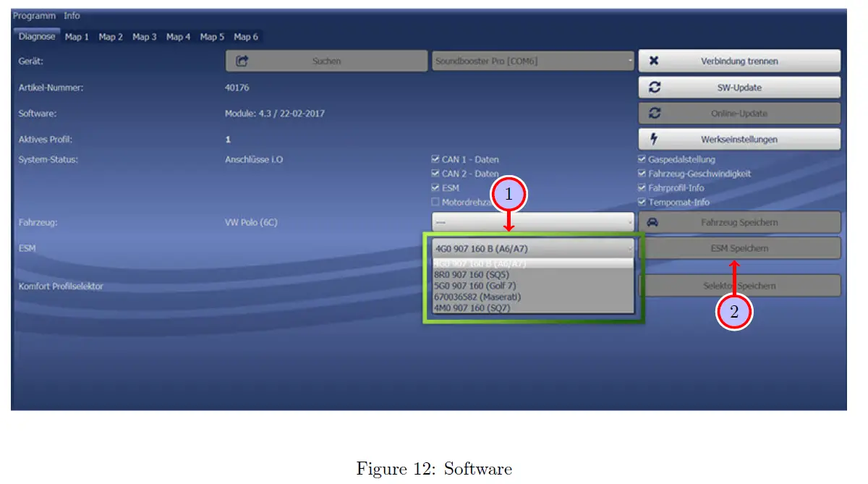Switch to the Map 1 tab
Viewport: 868px width, 484px height.
[x=77, y=37]
